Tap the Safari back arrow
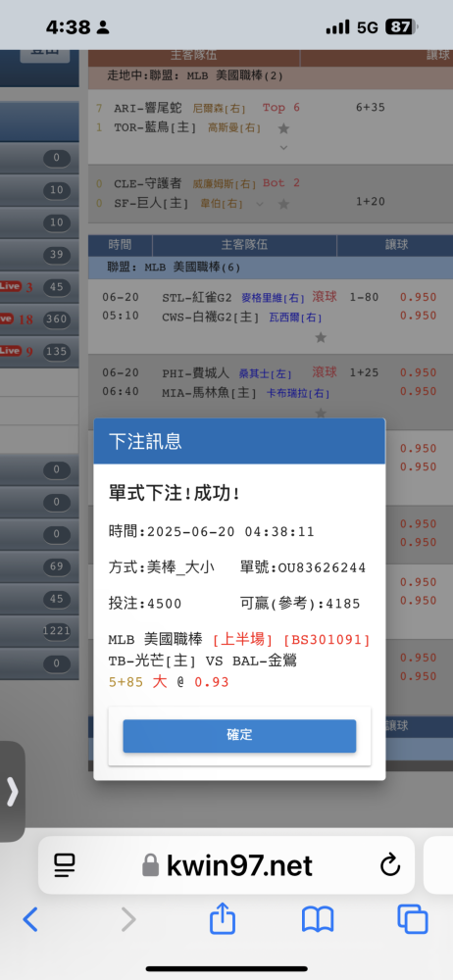The width and height of the screenshot is (453, 980). point(30,919)
